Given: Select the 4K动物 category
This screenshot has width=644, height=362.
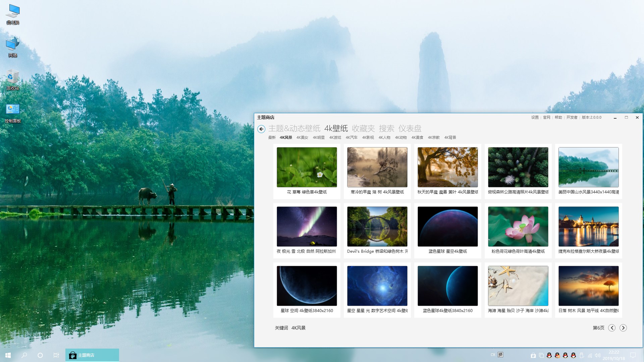Looking at the screenshot, I should click(400, 137).
